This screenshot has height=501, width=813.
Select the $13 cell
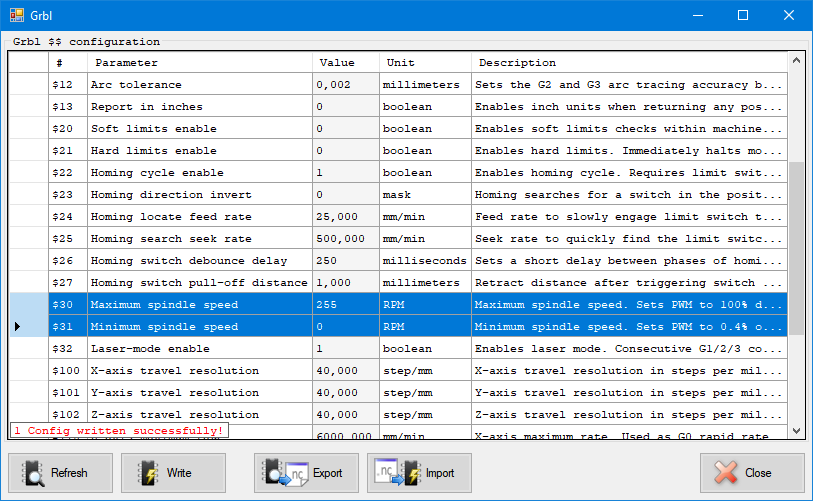pyautogui.click(x=68, y=106)
